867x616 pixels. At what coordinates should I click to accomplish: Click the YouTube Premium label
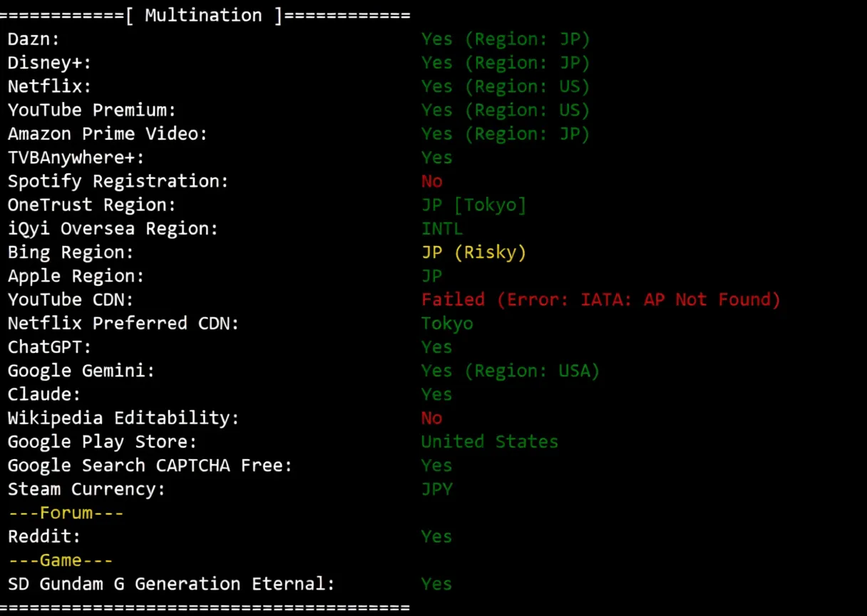92,111
